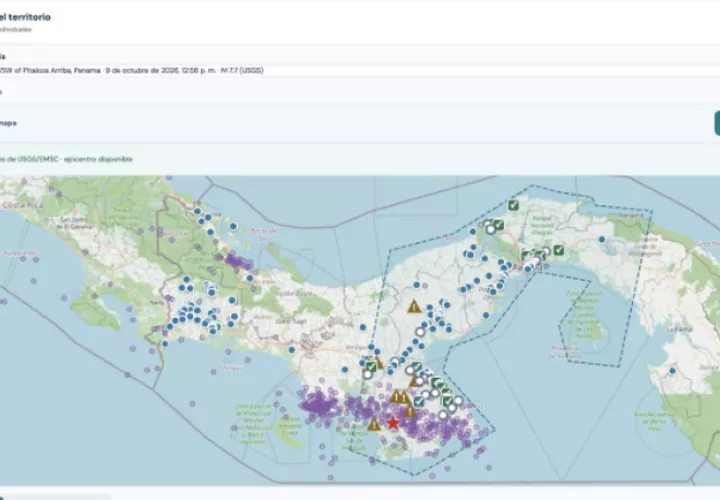Click the blue dot on the Panama Bay coast west of the dashed line
720x500 pixels.
pyautogui.click(x=486, y=315)
